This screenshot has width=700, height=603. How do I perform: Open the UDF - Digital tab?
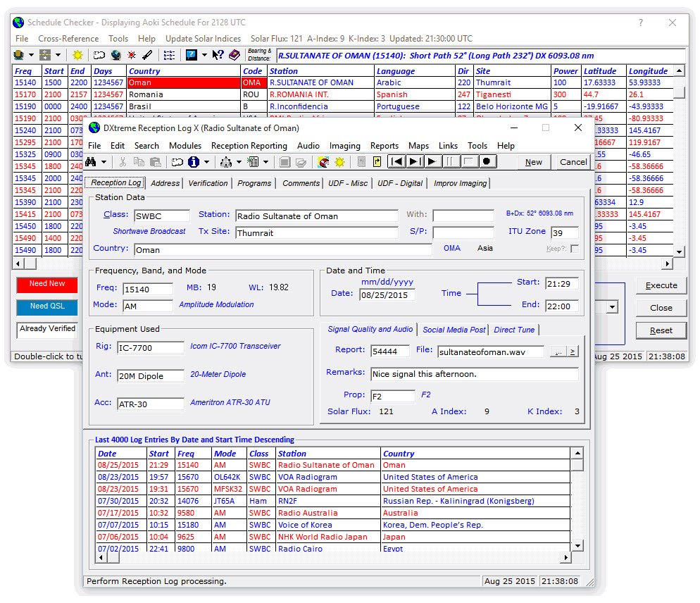[399, 183]
